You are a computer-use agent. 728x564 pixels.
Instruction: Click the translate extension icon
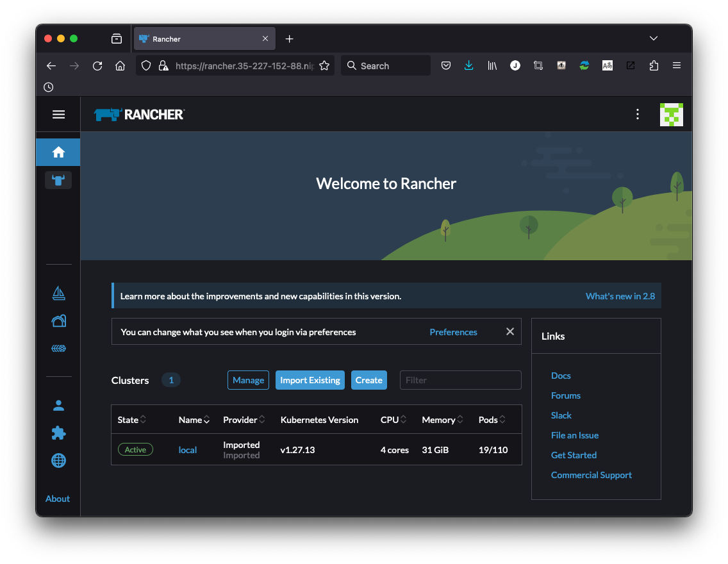click(x=608, y=66)
